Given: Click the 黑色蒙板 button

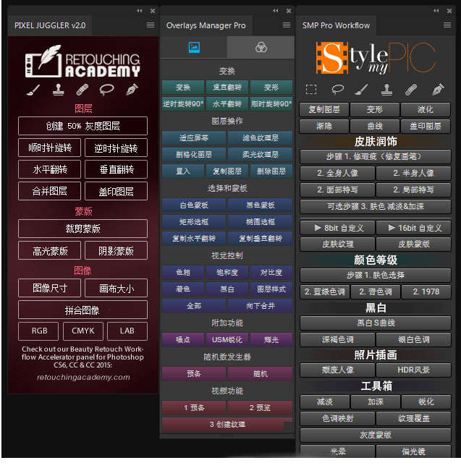Looking at the screenshot, I should (x=261, y=205).
